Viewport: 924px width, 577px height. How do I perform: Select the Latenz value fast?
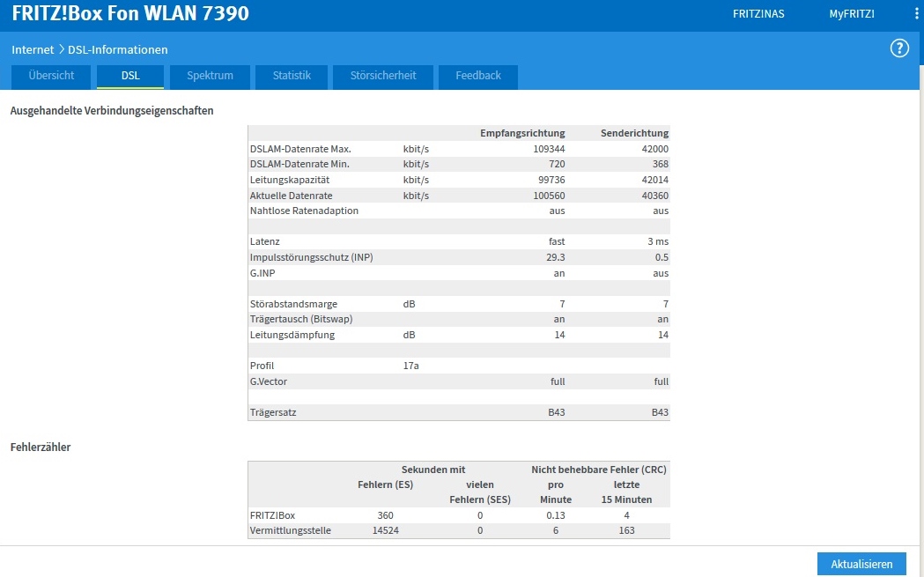coord(557,241)
